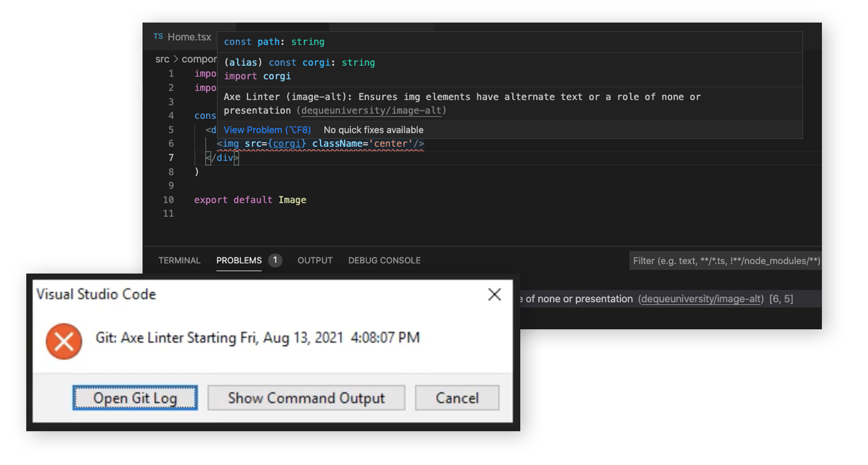Click line number 6 in the gutter

coord(171,144)
